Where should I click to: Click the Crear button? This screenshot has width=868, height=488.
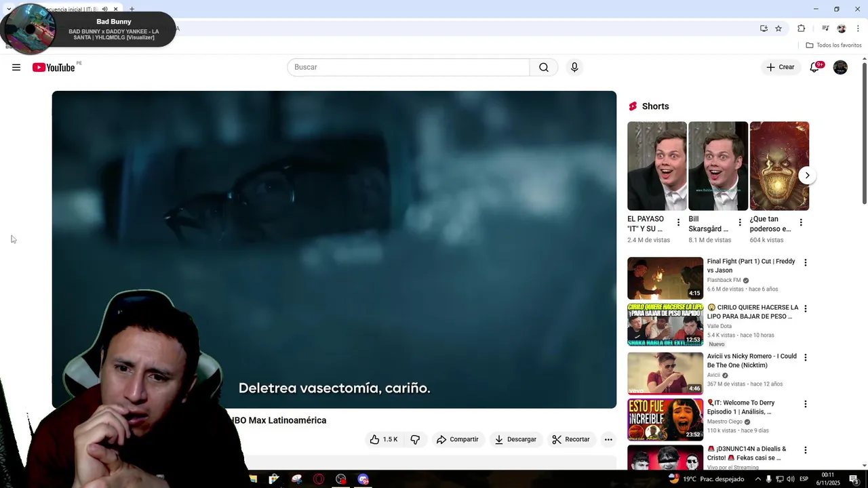780,67
